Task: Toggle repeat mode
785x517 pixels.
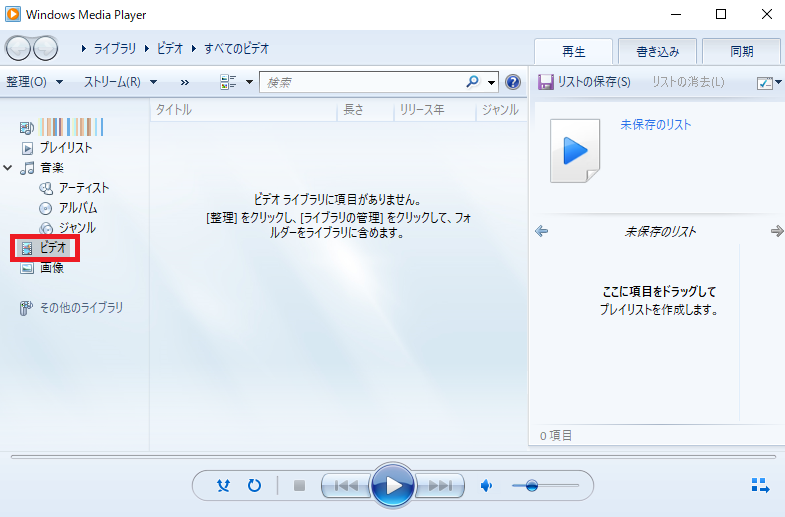Action: pos(254,485)
